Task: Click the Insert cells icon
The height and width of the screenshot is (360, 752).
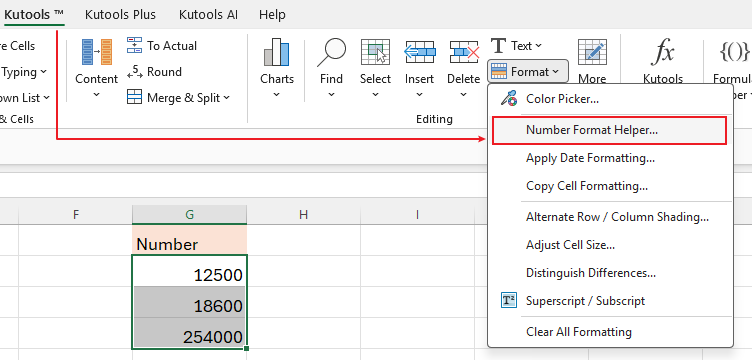Action: tap(420, 52)
